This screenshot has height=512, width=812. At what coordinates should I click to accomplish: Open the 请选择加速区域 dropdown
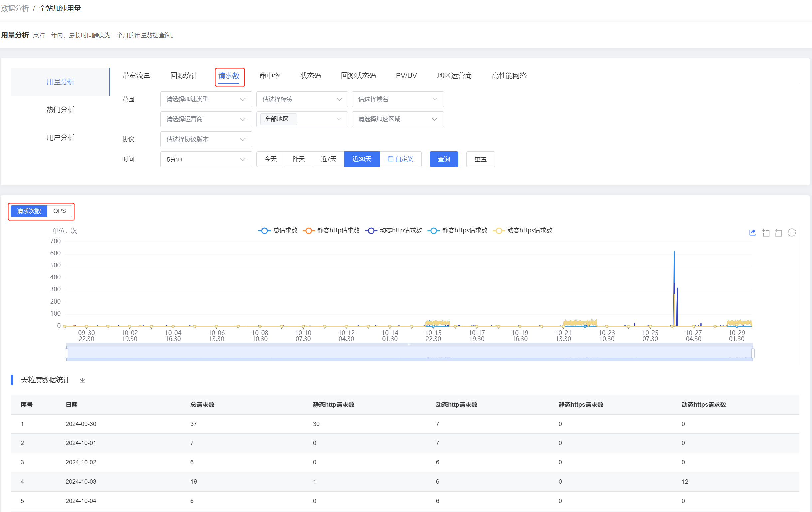398,119
